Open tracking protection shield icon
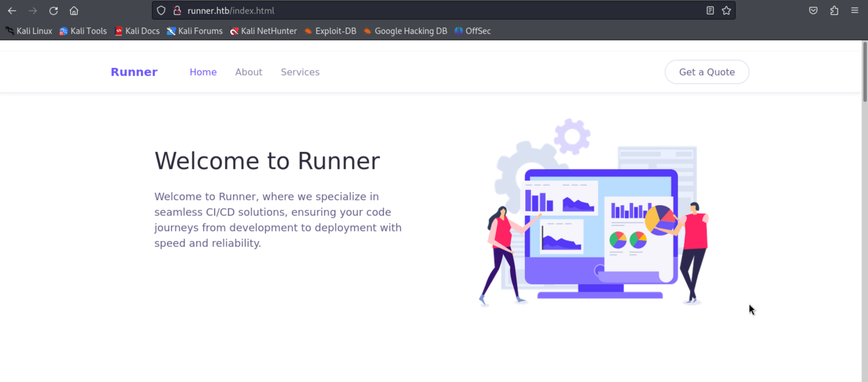The image size is (868, 382). 161,11
